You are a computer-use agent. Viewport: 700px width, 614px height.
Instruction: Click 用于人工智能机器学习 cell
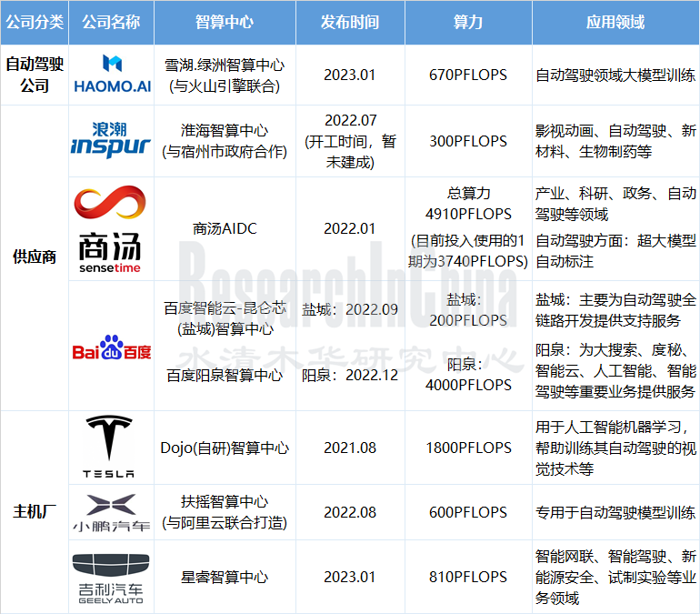(615, 448)
